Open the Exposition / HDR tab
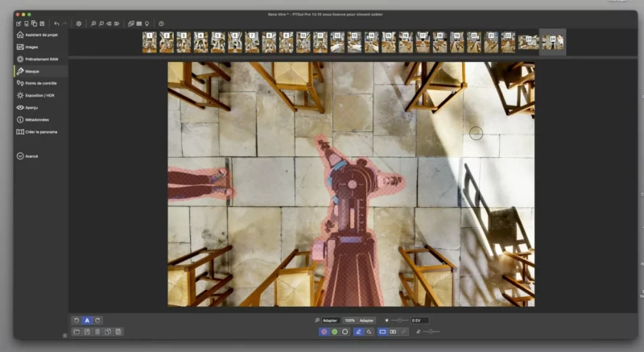The image size is (644, 352). (41, 96)
